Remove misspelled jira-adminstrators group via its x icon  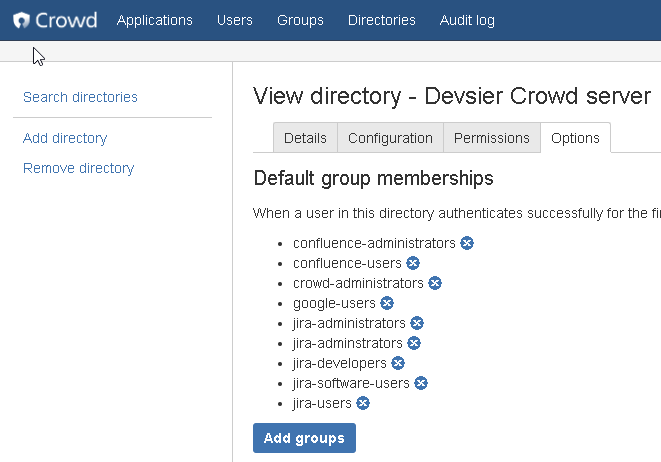pos(414,343)
